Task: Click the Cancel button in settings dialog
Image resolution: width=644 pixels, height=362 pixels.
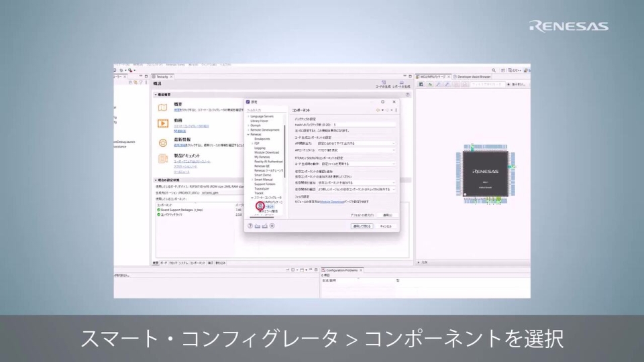Action: (x=386, y=226)
